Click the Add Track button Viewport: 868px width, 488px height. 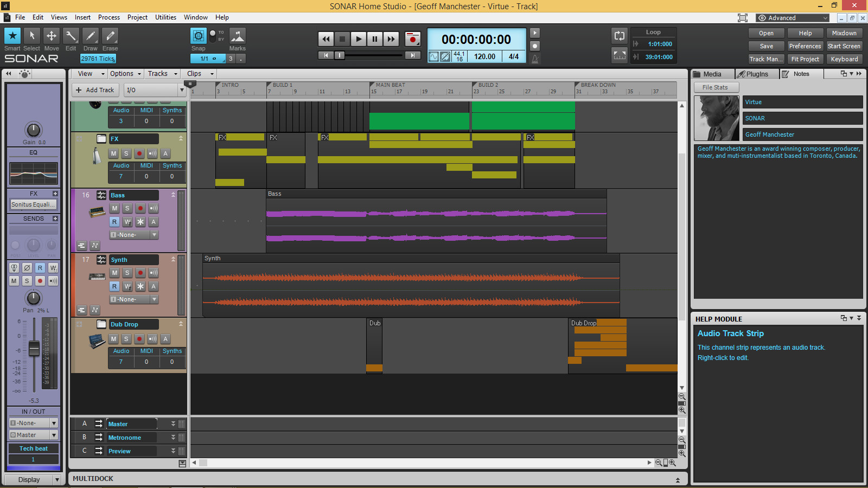pos(95,89)
